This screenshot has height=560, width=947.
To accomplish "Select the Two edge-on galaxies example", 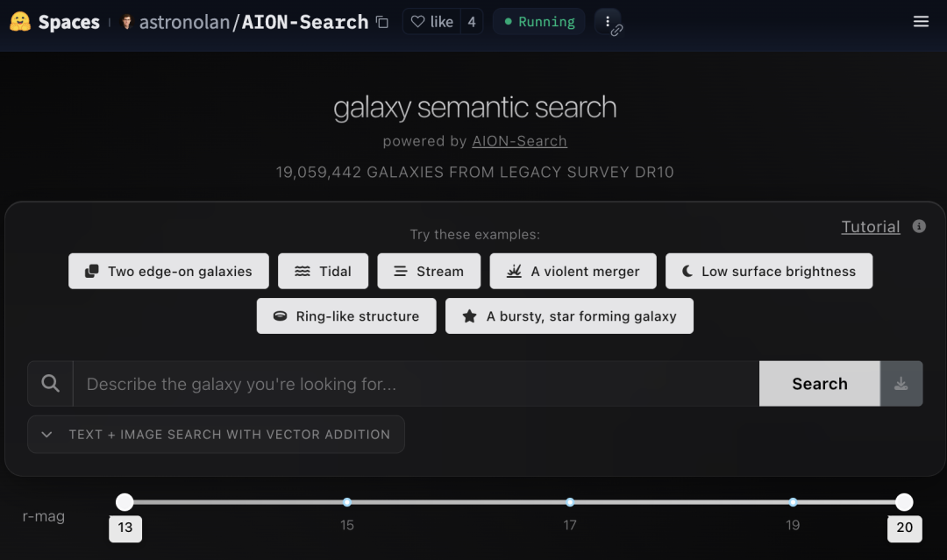I will click(168, 271).
